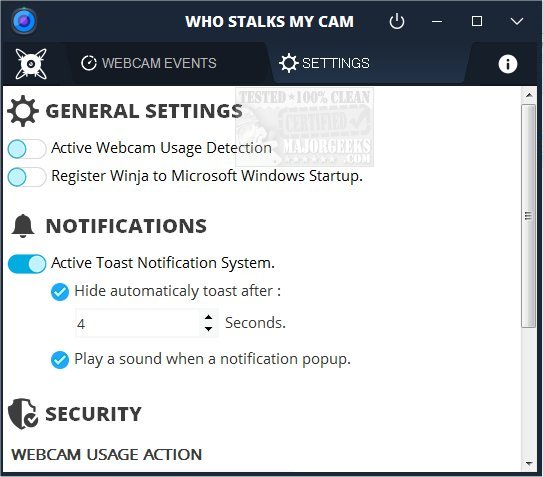543x477 pixels.
Task: Click the title bar down-chevron icon
Action: click(x=517, y=21)
